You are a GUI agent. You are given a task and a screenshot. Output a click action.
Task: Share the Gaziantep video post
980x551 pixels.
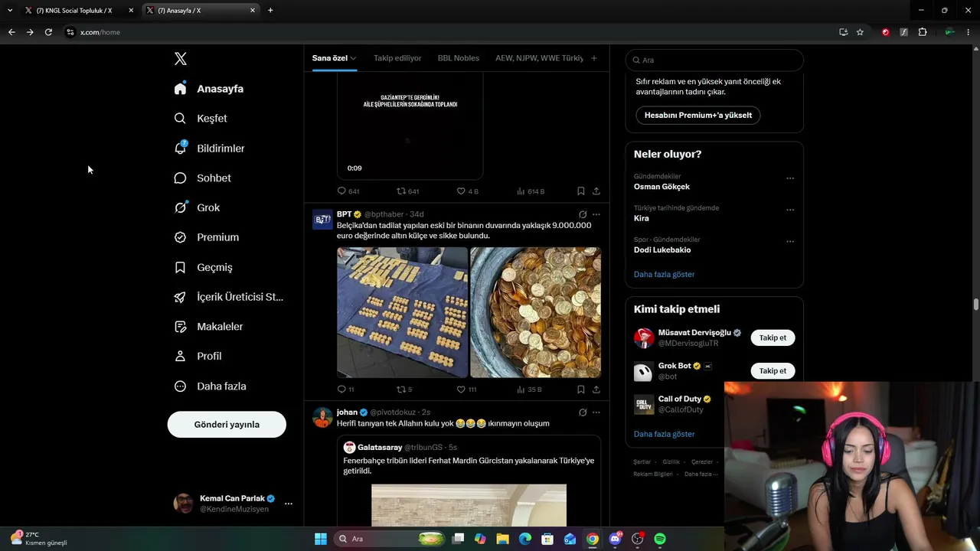click(x=596, y=191)
